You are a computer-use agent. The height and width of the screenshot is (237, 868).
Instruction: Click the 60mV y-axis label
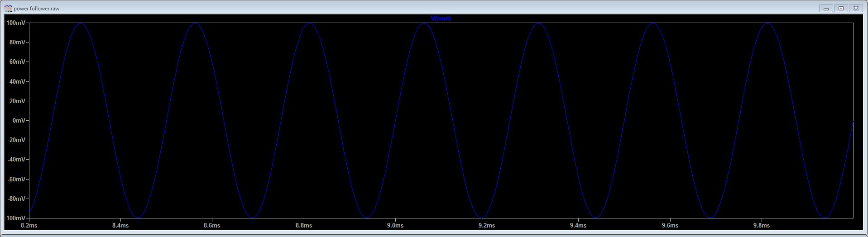tap(17, 62)
